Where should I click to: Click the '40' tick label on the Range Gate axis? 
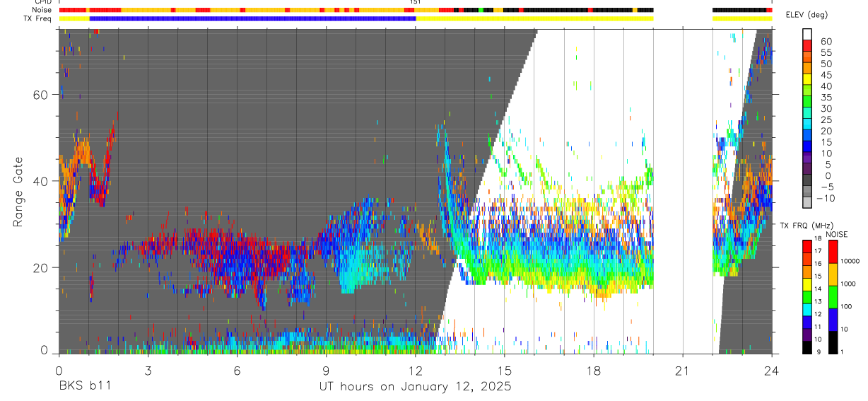(x=41, y=181)
